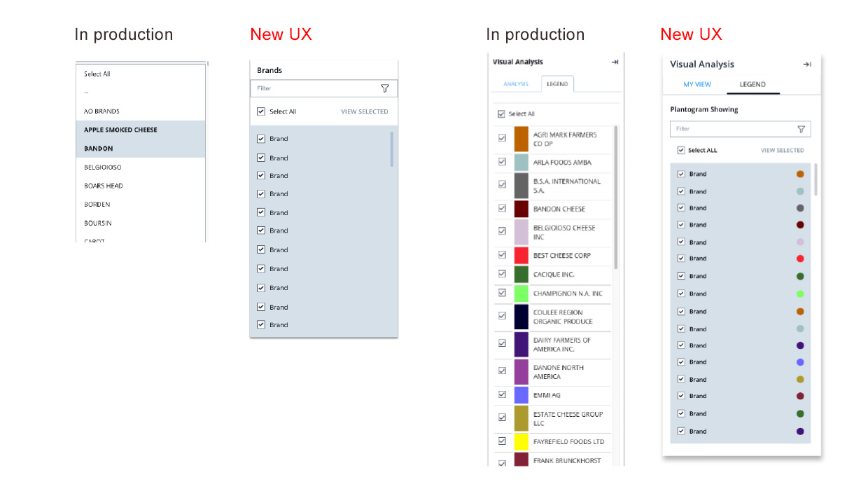The image size is (868, 489).
Task: Select 'Select All' in production brand list
Action: pos(141,74)
